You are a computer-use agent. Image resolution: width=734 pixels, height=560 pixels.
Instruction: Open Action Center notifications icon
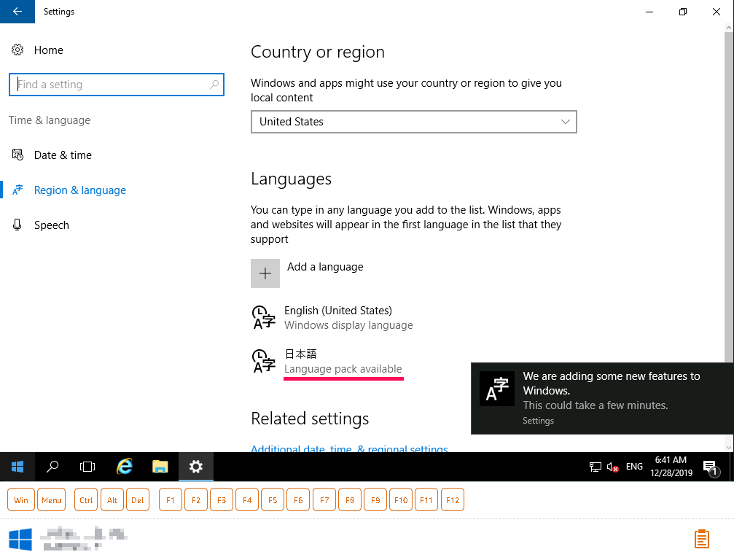[711, 467]
